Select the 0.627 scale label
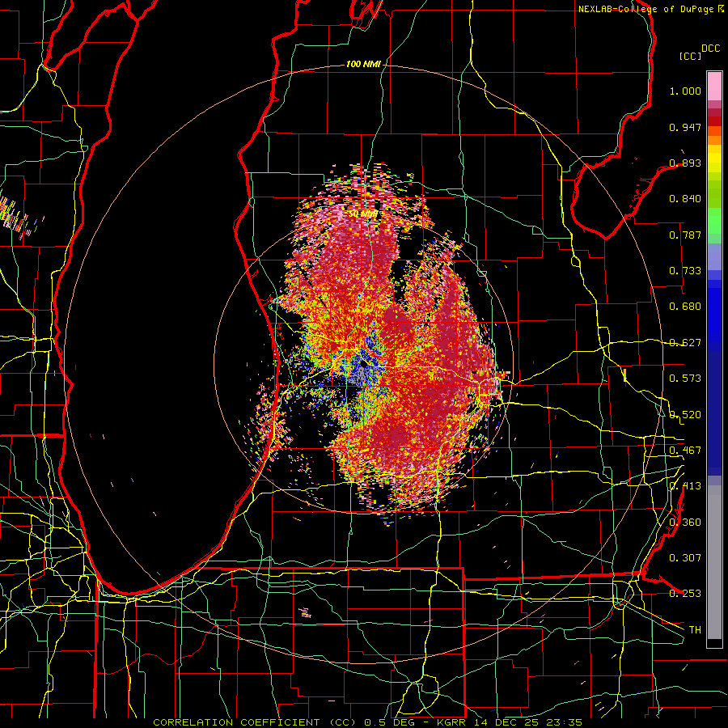This screenshot has width=728, height=728. click(x=685, y=343)
